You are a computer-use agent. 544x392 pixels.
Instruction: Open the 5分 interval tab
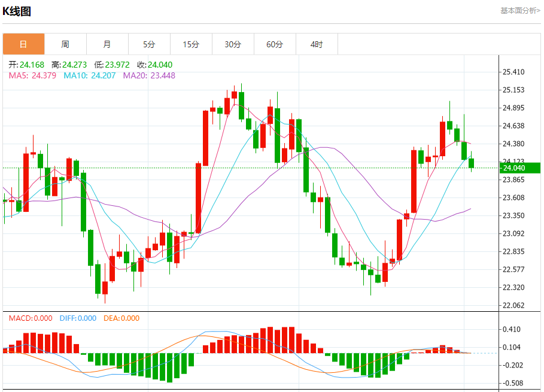149,44
